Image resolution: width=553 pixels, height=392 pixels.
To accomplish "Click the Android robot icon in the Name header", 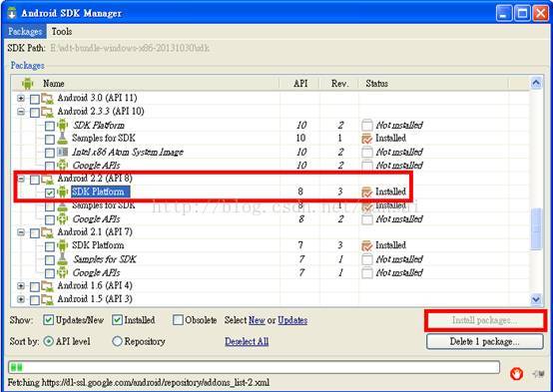I will 28,84.
